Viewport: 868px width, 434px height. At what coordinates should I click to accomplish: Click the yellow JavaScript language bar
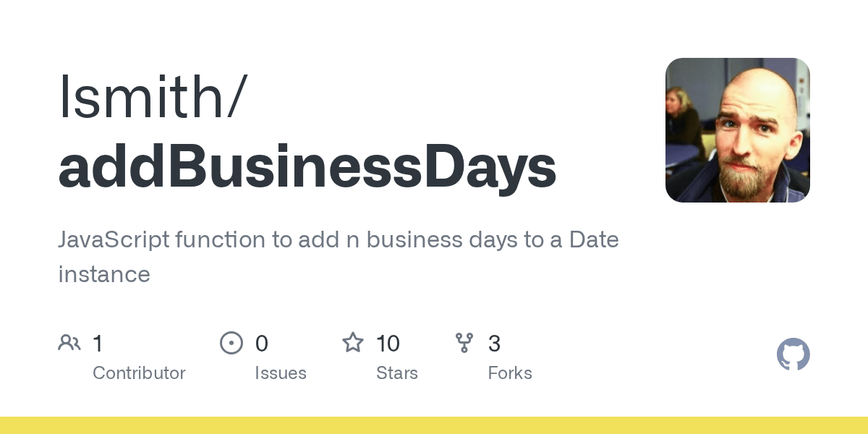(434, 425)
